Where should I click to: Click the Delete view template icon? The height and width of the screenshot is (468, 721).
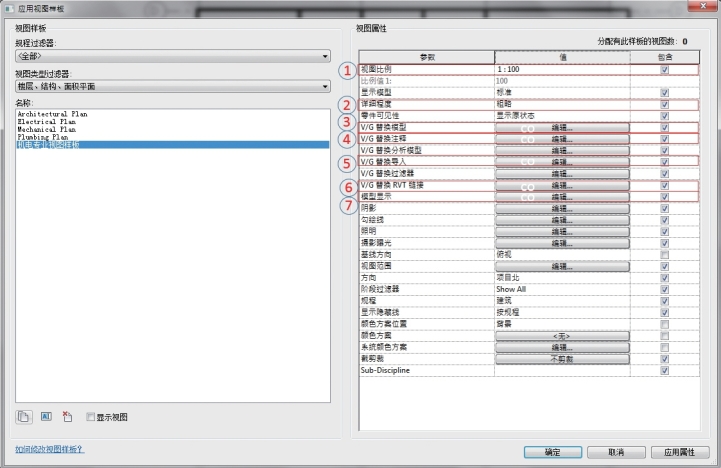pos(67,416)
